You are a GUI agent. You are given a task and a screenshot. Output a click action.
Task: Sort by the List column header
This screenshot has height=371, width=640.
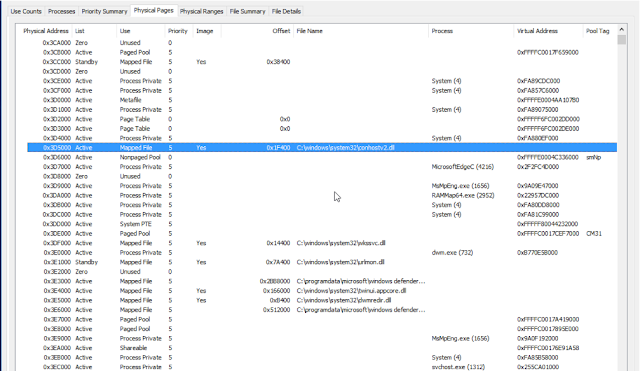click(x=80, y=31)
